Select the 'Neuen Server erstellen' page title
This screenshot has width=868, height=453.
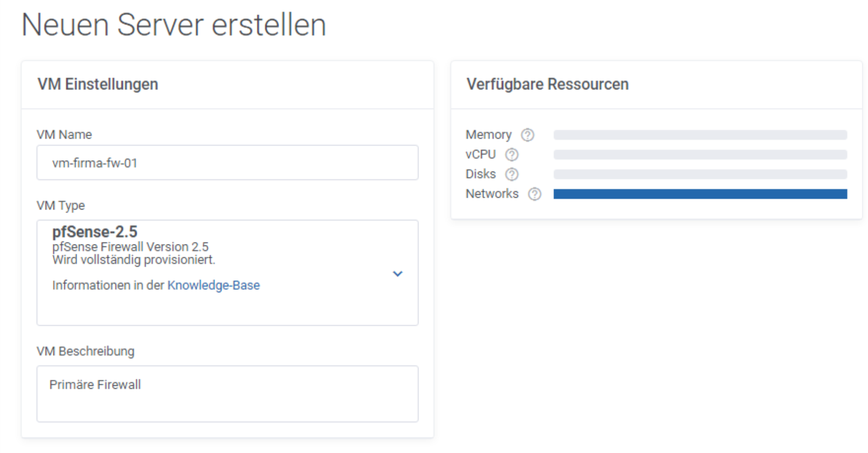(x=174, y=25)
